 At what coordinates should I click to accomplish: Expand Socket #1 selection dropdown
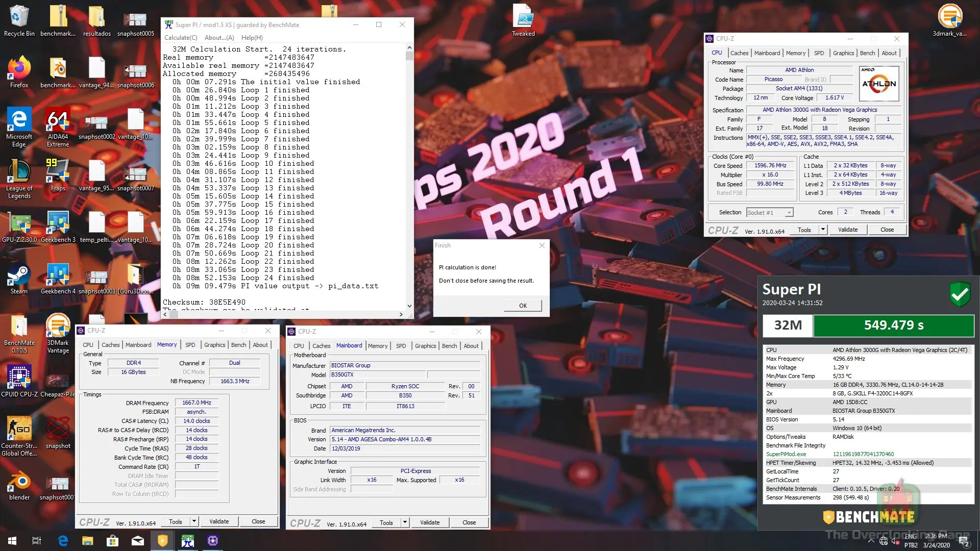(770, 213)
